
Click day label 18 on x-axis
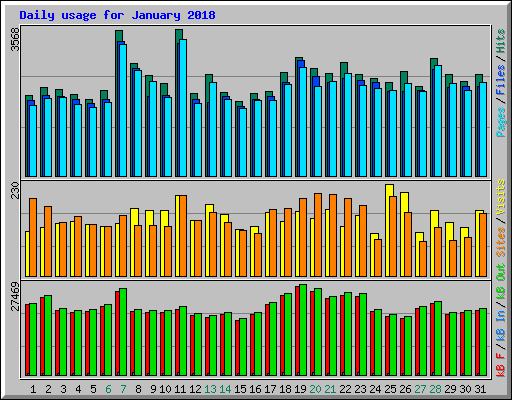(285, 389)
